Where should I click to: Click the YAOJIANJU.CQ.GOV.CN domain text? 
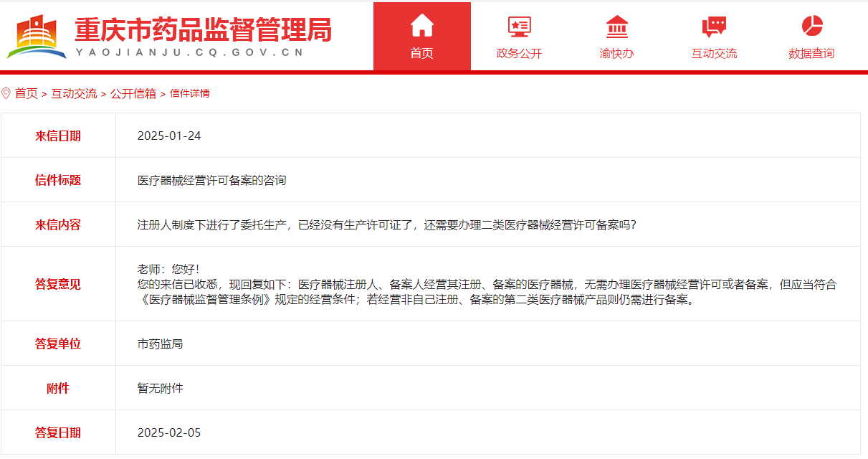point(189,52)
